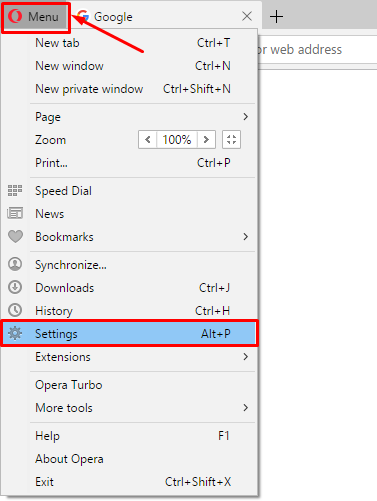Decrease zoom with the left arrow

coord(148,139)
